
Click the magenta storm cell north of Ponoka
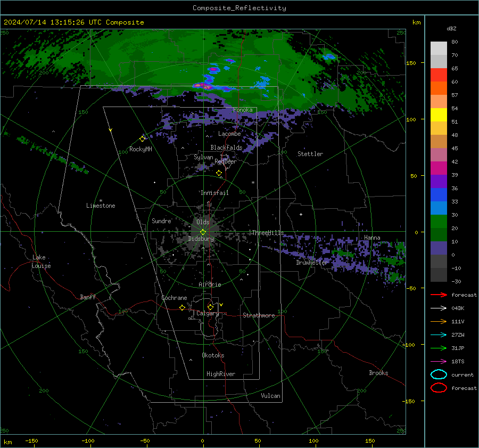tap(203, 86)
